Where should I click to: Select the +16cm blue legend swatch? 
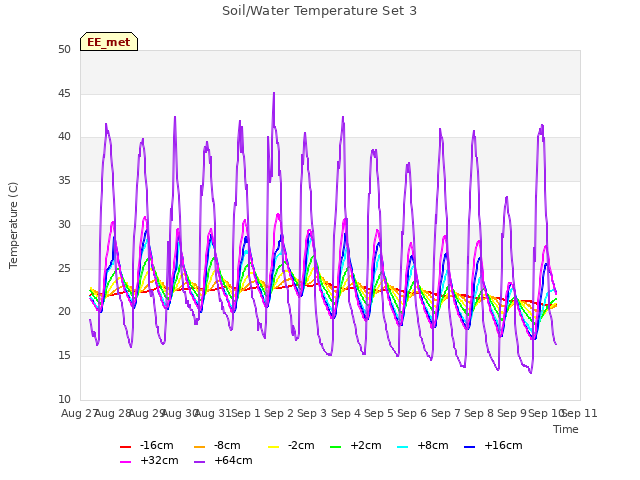(470, 447)
